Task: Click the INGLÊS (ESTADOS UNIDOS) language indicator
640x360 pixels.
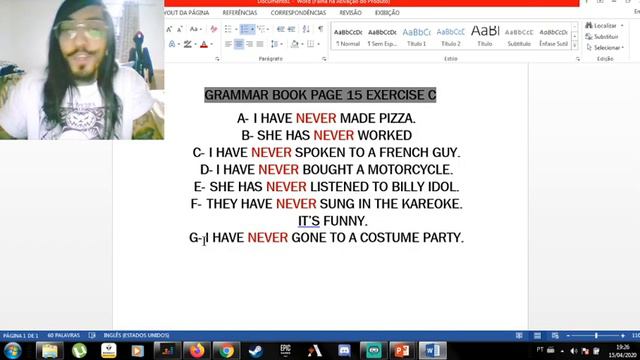Action: point(136,335)
